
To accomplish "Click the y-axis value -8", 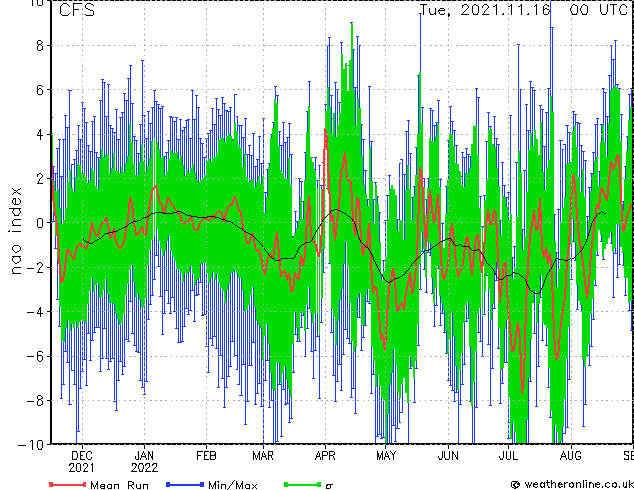I will coord(34,401).
